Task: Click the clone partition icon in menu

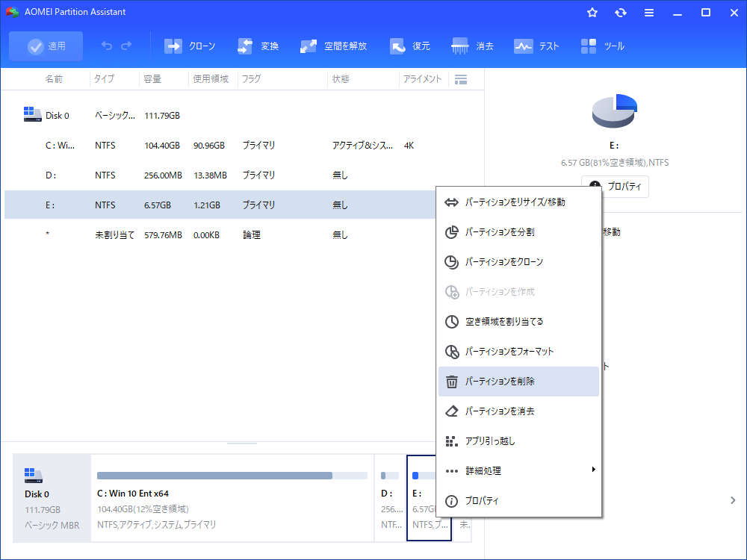Action: coord(452,262)
